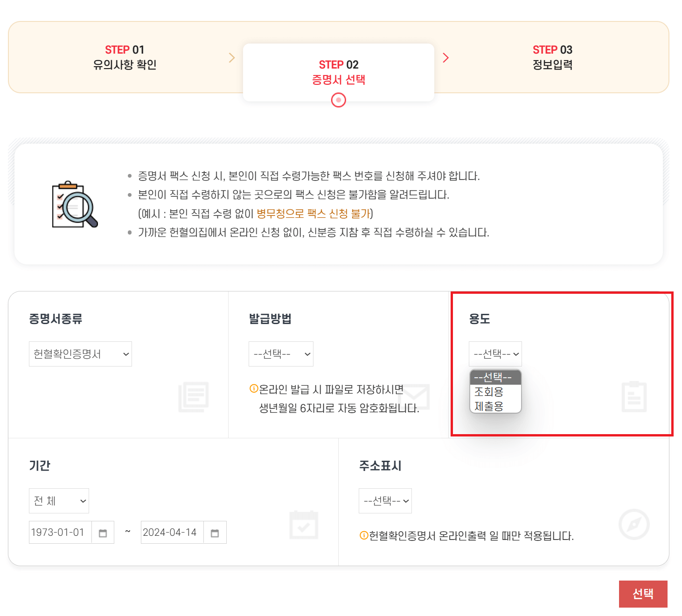Open the 증명서종류 dropdown showing 헌혈확인증명서
Viewport: 682px width, 616px height.
coord(80,353)
